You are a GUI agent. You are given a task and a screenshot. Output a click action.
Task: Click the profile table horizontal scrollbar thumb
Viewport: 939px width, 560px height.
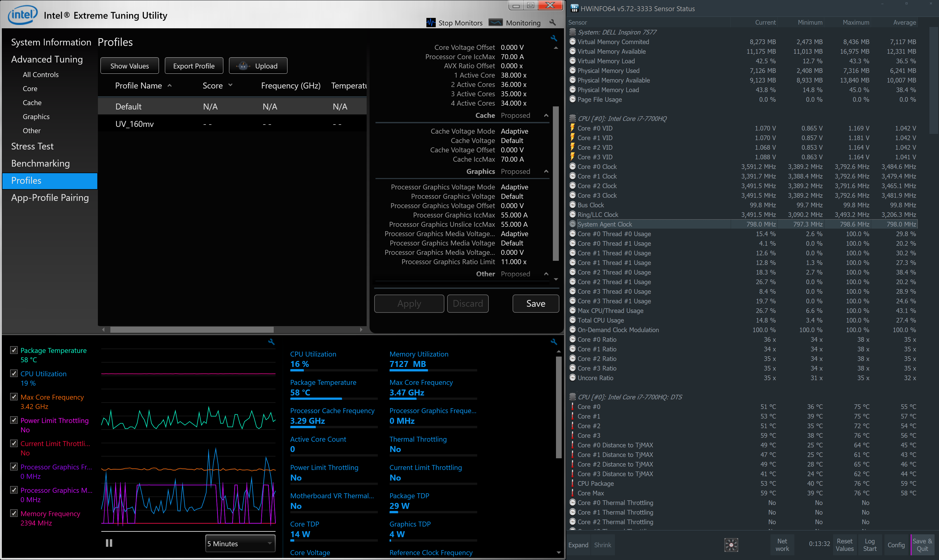[192, 329]
